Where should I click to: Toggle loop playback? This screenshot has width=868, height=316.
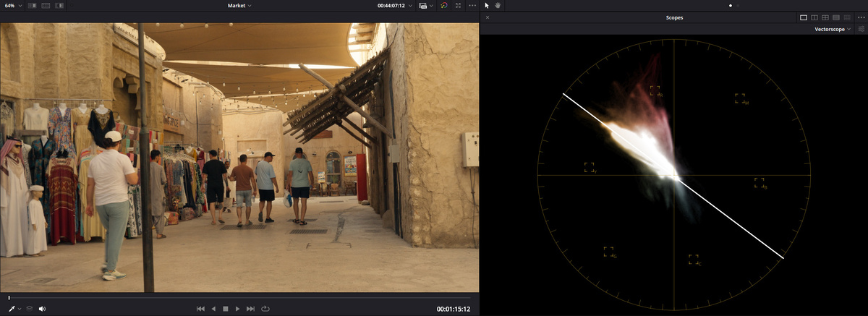coord(265,309)
